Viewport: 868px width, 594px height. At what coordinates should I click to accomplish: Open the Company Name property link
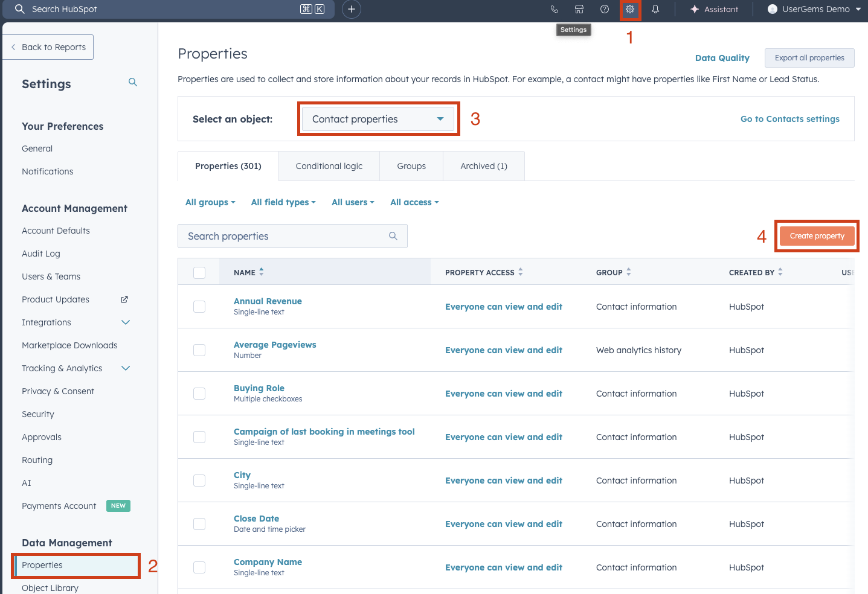point(268,562)
